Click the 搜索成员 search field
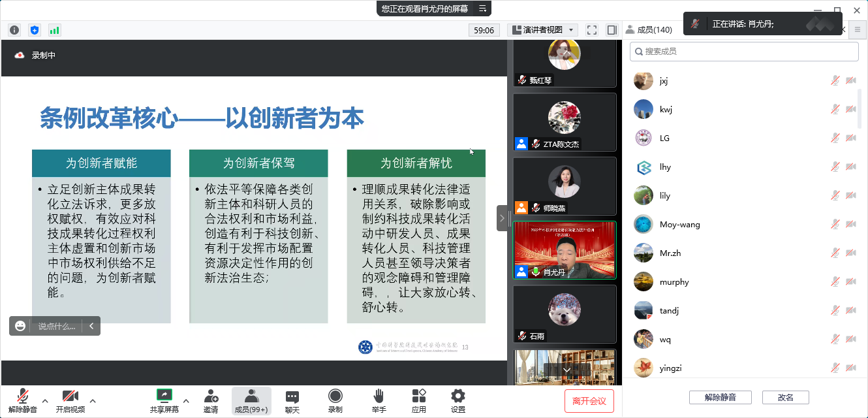The height and width of the screenshot is (418, 868). point(744,52)
